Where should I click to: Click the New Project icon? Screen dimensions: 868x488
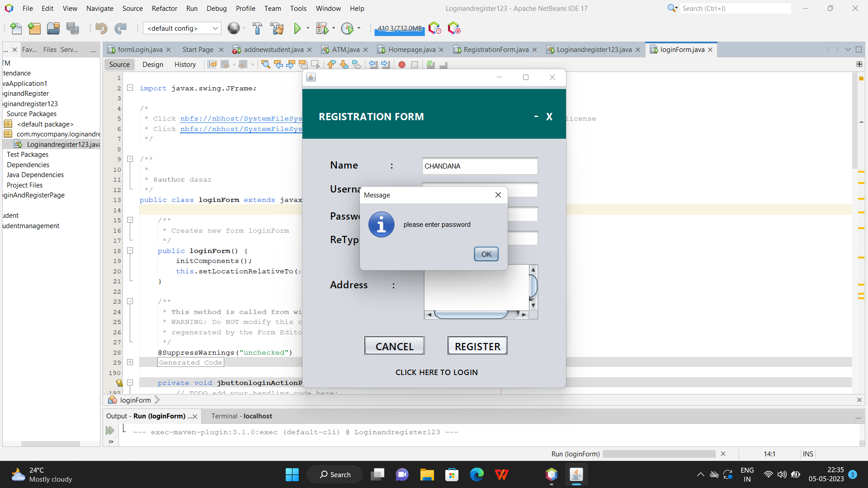(x=34, y=28)
